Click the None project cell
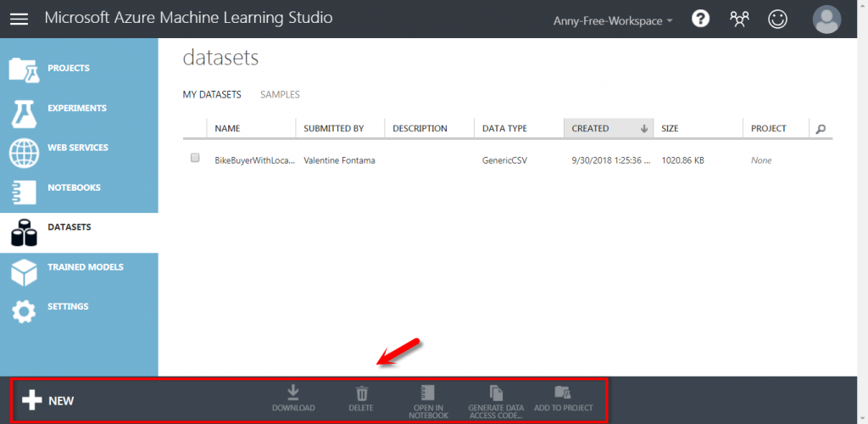 [761, 160]
